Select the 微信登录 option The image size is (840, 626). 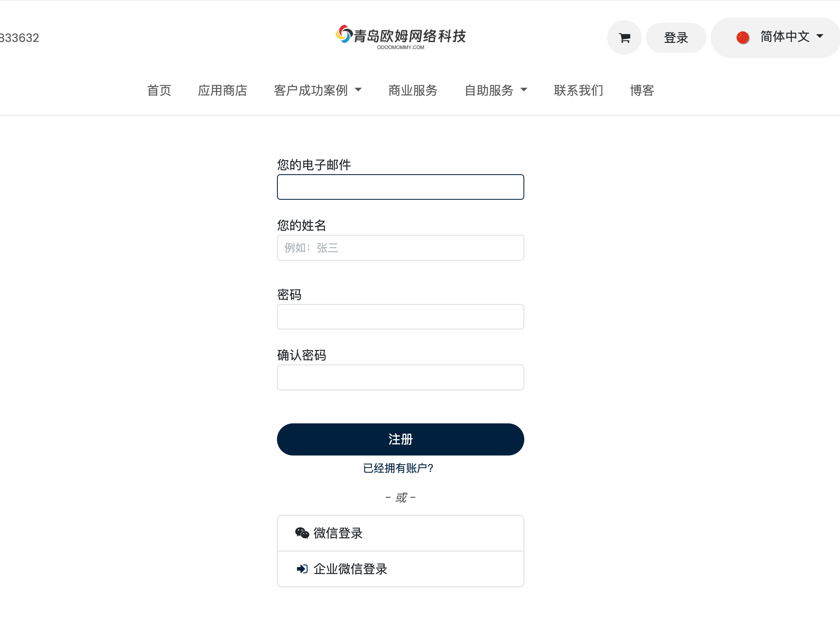pos(338,533)
